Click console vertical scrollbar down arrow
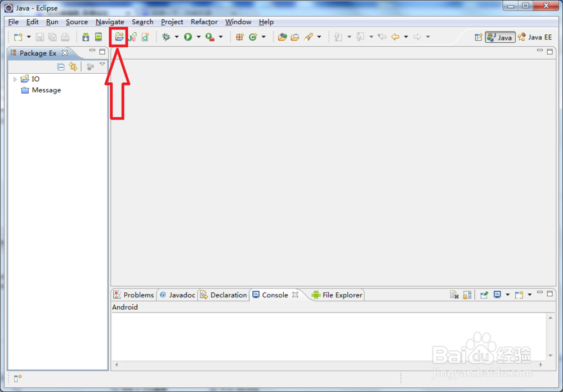Viewport: 563px width, 392px height. 551,356
